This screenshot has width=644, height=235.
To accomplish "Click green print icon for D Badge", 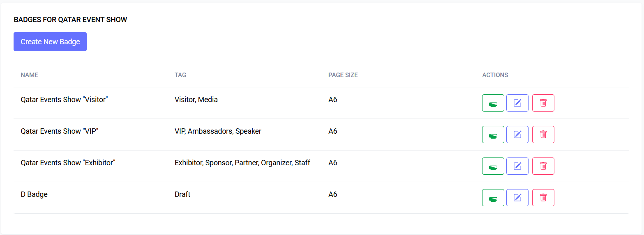I will [493, 198].
